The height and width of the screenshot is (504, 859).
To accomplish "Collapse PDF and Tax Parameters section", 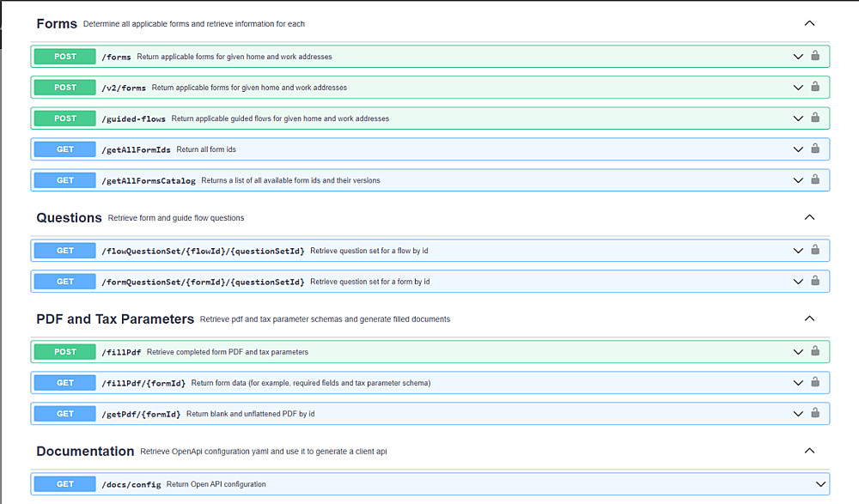I will pos(809,319).
